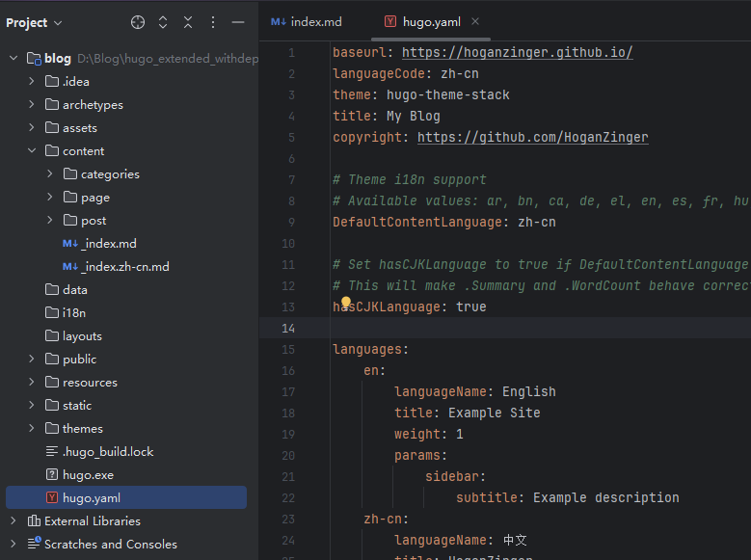Open the Project panel options menu
The image size is (751, 560).
point(213,22)
